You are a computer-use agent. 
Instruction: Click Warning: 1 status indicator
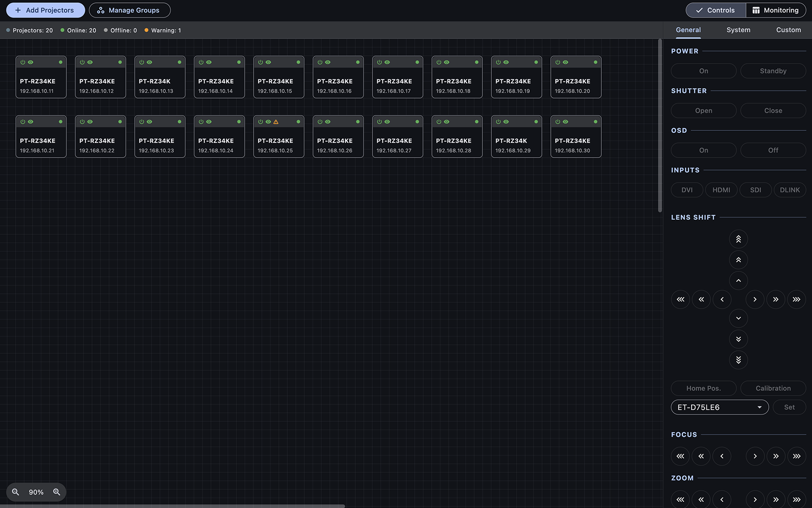(163, 30)
